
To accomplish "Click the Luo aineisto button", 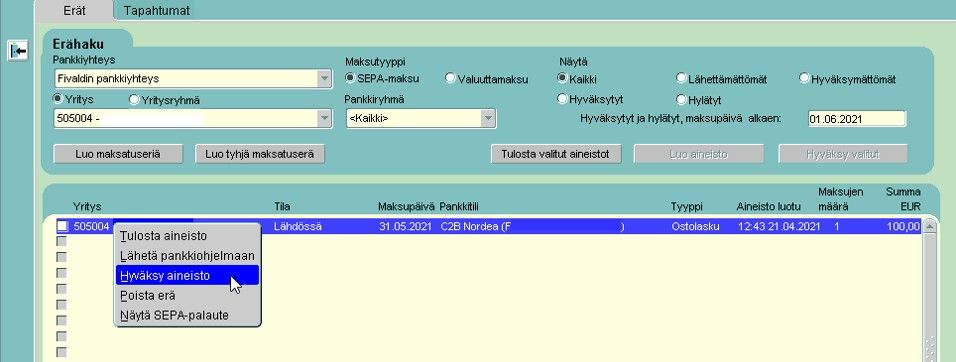I will (x=699, y=154).
